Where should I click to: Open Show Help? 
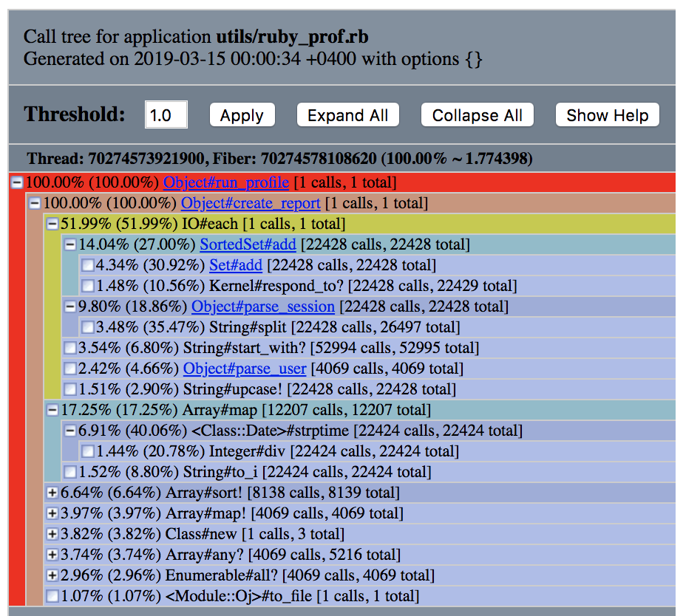click(607, 116)
